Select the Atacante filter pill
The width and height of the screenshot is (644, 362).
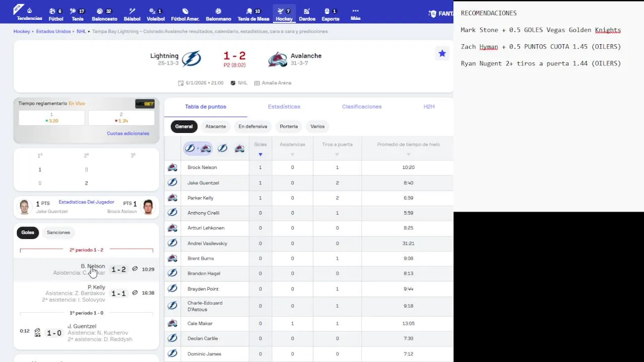pyautogui.click(x=215, y=127)
